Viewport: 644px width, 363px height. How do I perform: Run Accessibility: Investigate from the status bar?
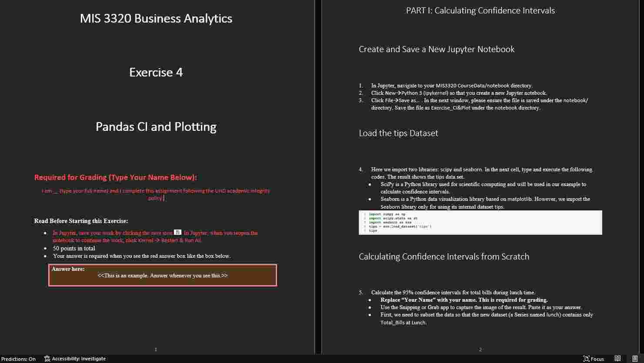tap(79, 359)
